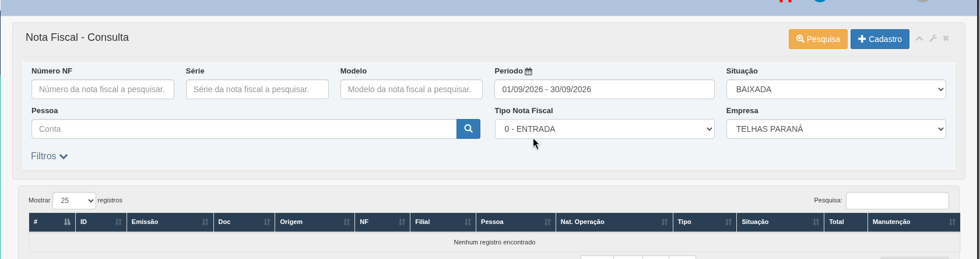Open the Tipo Nota Fiscal dropdown
The height and width of the screenshot is (259, 980).
click(605, 129)
